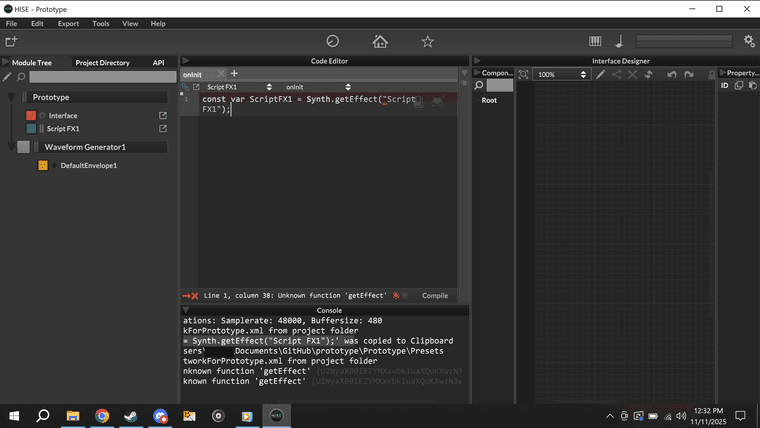Toggle the Interface module bypass circle
The width and height of the screenshot is (760, 428).
(x=42, y=116)
